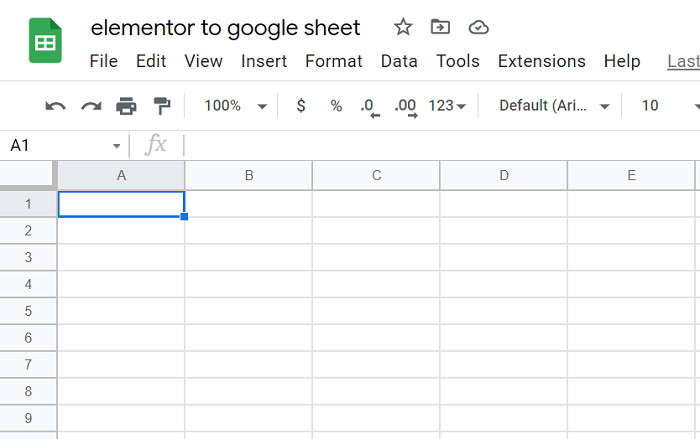
Task: Undo the last action
Action: 55,106
